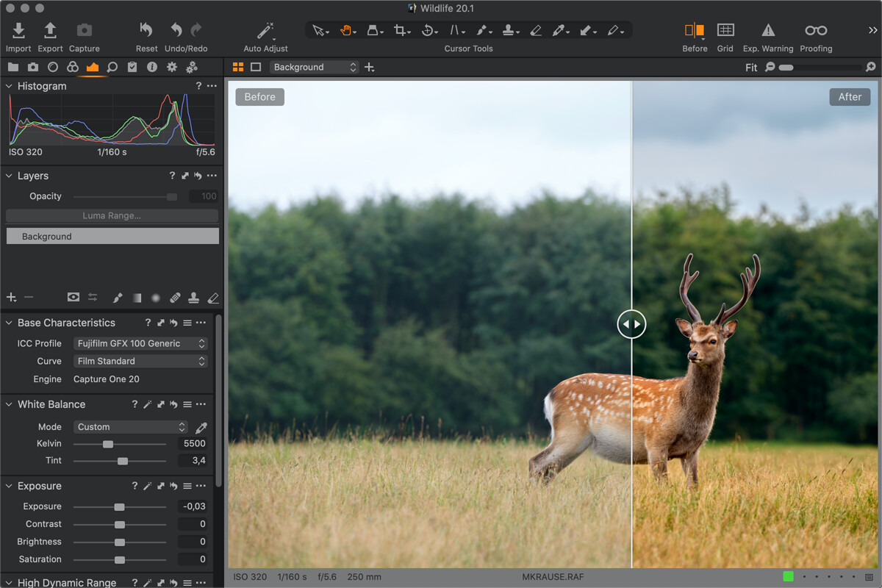The image size is (882, 588).
Task: Open the White Balance Mode dropdown
Action: click(131, 427)
